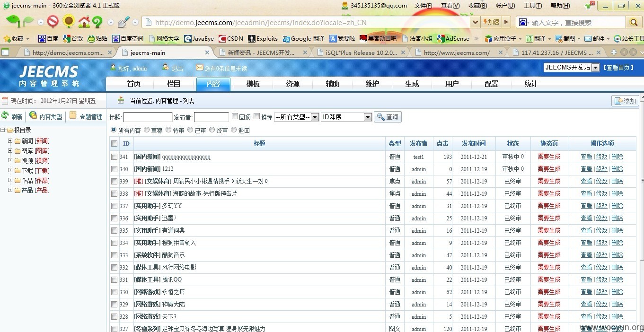Open the 用户 navigation tab
The width and height of the screenshot is (644, 332).
[452, 84]
